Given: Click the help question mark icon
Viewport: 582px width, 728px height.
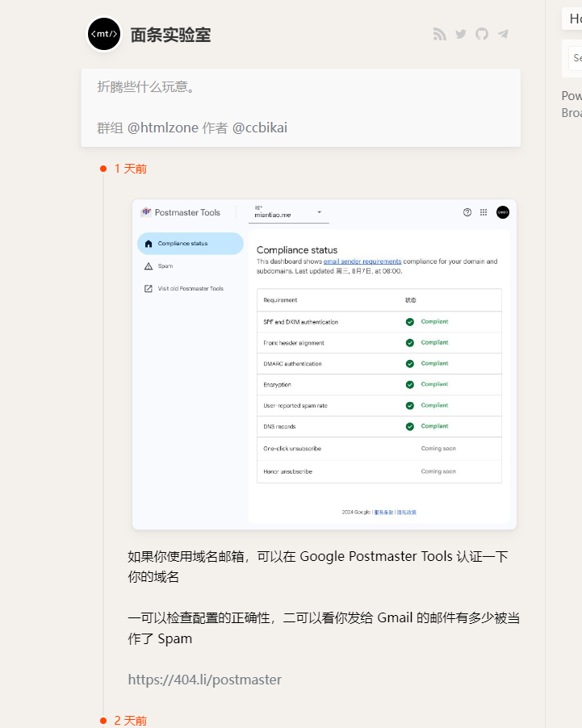Looking at the screenshot, I should [x=467, y=212].
